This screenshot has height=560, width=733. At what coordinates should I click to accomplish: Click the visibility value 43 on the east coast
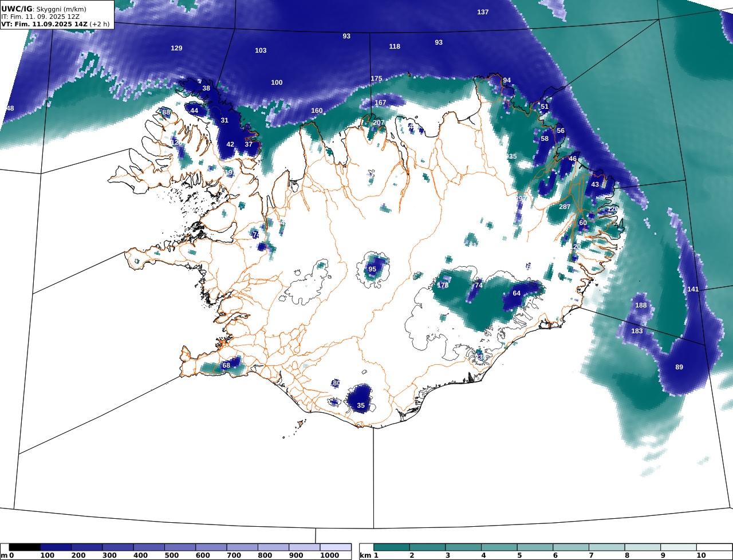[595, 184]
